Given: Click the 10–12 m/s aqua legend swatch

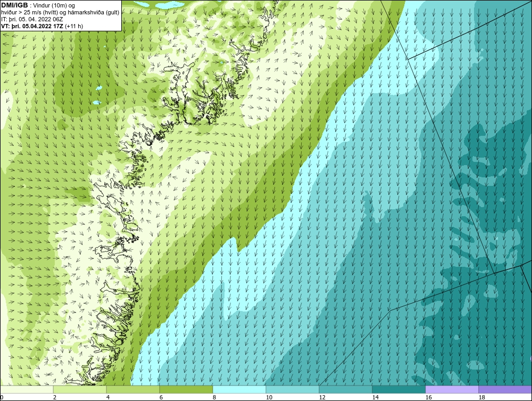Looking at the screenshot, I should click(x=293, y=389).
